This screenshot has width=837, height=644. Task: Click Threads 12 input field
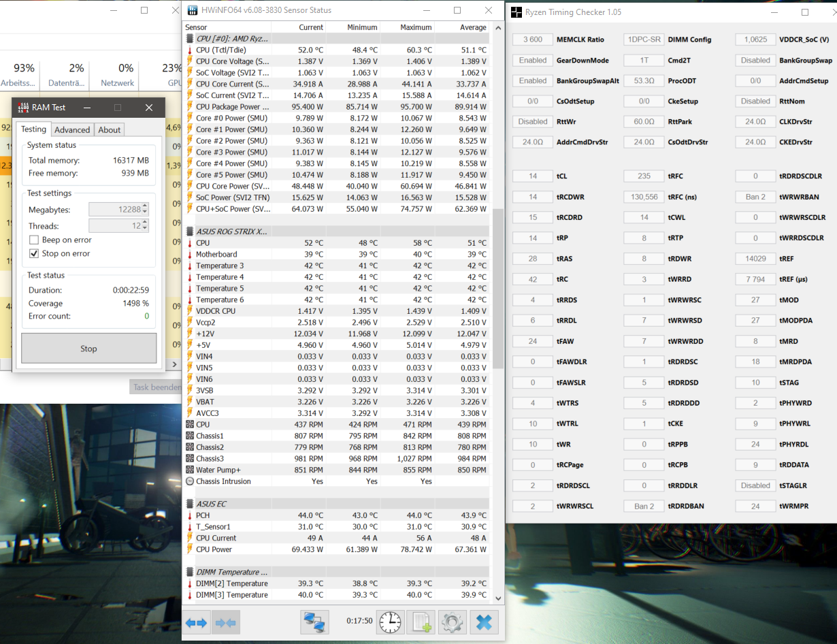(115, 225)
